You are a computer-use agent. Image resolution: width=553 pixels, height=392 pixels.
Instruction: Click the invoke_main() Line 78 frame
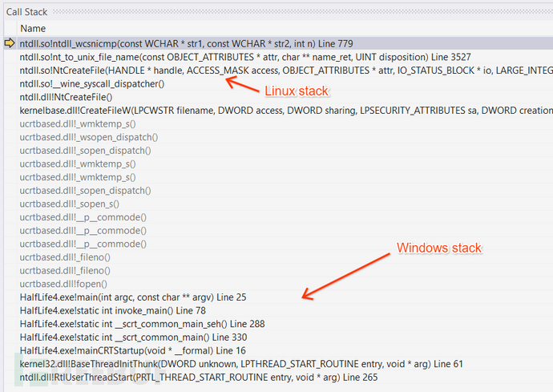(113, 310)
